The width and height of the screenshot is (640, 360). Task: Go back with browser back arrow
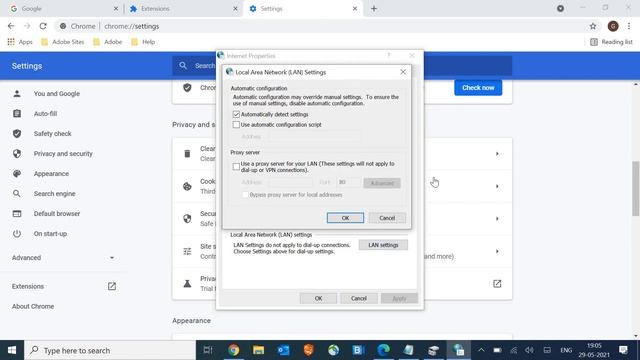pos(11,26)
